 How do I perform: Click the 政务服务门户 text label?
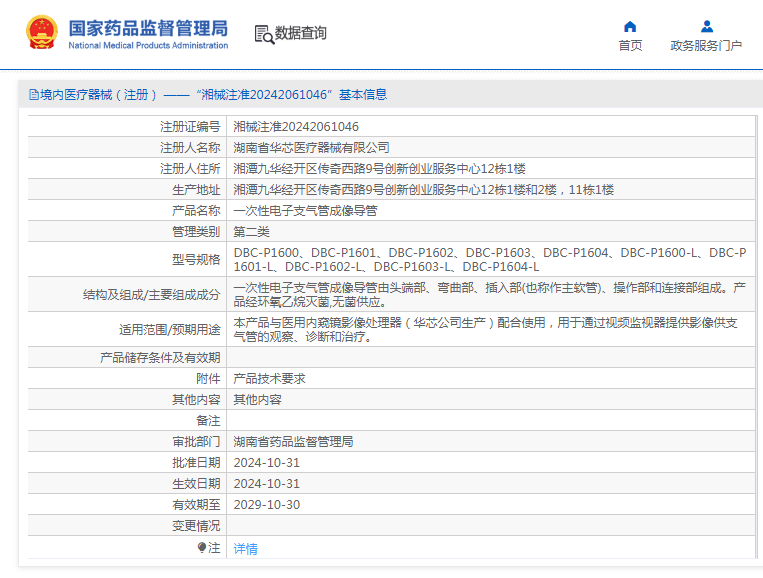(x=706, y=46)
